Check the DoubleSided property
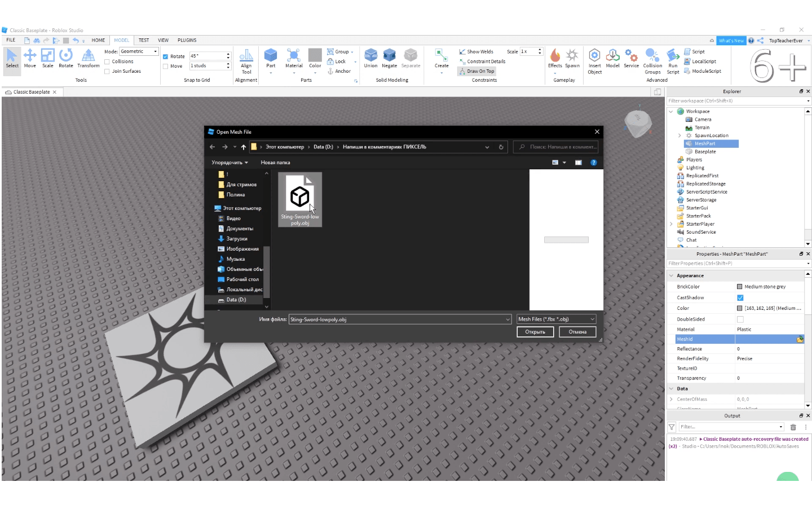 coord(740,319)
